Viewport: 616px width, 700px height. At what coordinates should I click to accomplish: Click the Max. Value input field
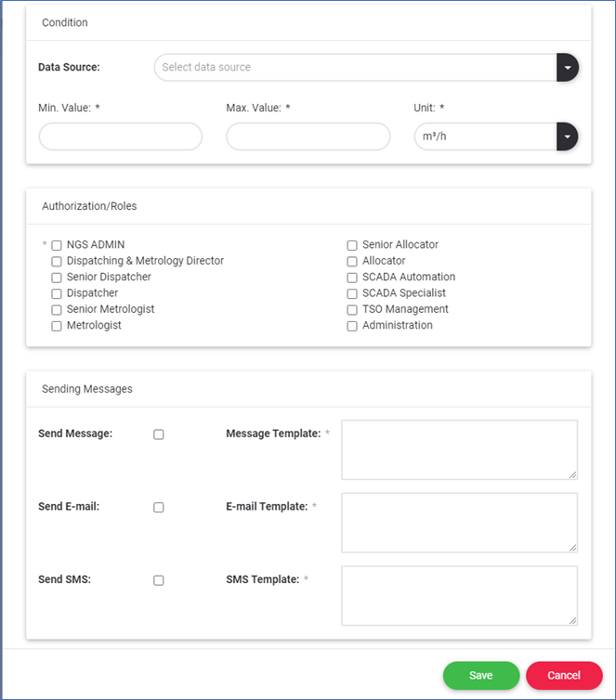[x=308, y=136]
